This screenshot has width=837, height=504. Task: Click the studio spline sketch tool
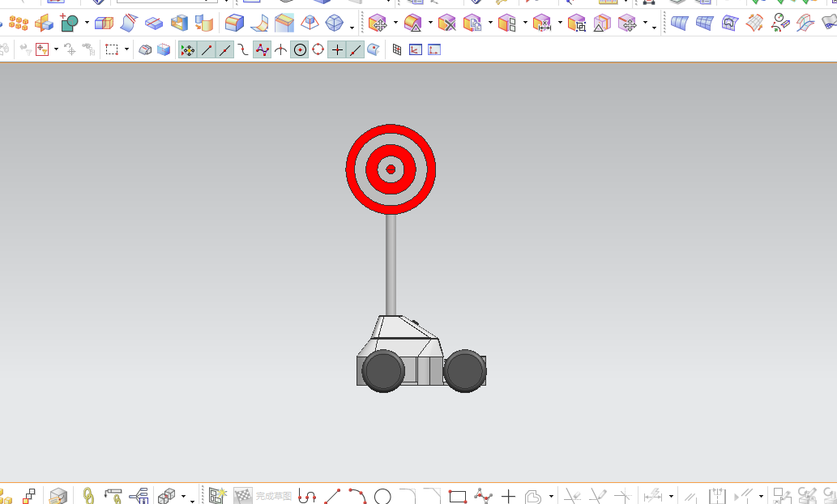tap(483, 497)
